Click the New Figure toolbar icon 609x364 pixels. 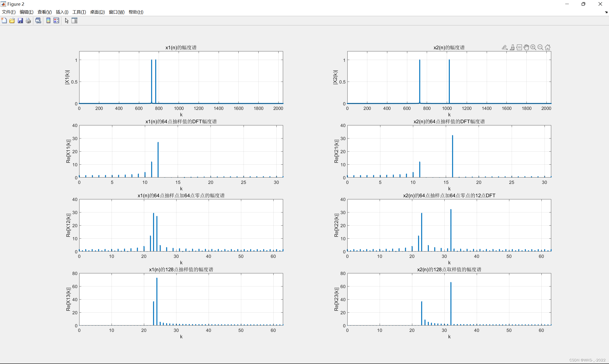point(4,21)
